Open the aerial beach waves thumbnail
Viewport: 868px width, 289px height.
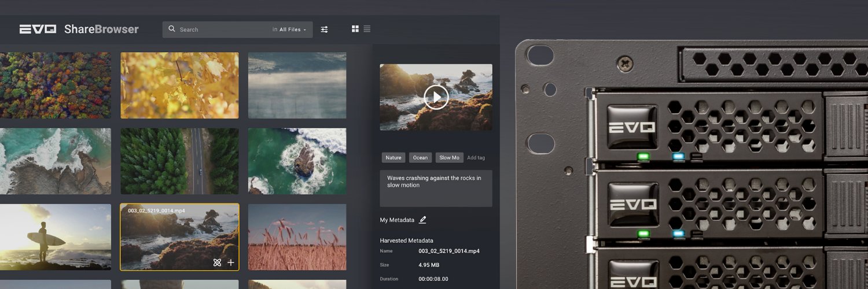point(56,161)
